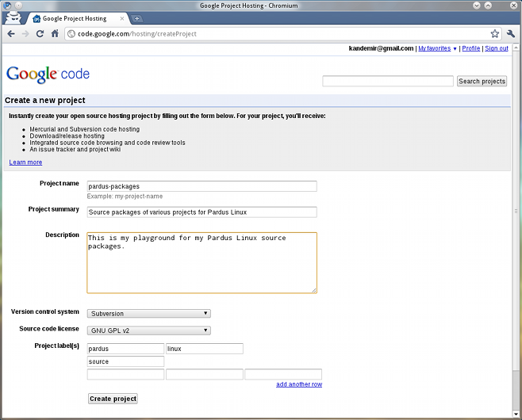Sign out of the account
522x420 pixels.
pyautogui.click(x=497, y=48)
